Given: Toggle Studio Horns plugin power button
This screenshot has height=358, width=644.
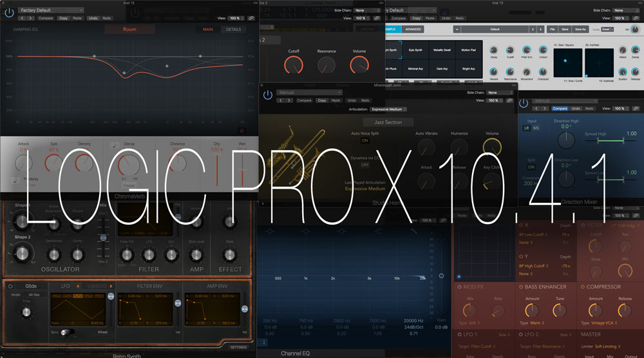Looking at the screenshot, I should [268, 95].
